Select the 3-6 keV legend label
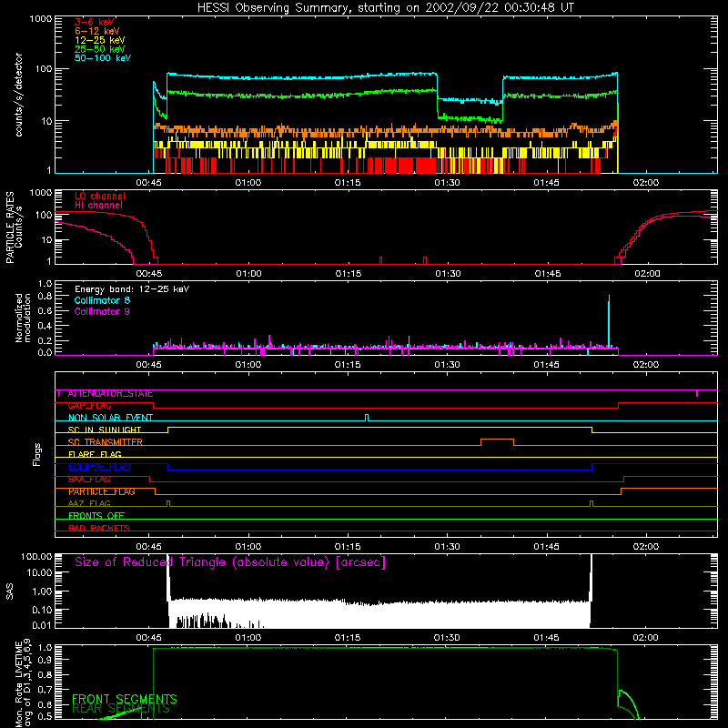Image resolution: width=728 pixels, height=728 pixels. (95, 22)
